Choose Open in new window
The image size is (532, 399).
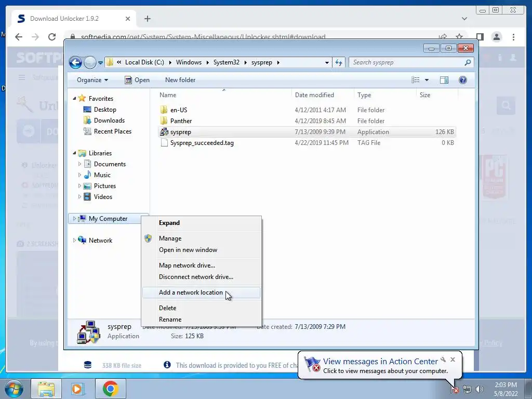point(202,250)
